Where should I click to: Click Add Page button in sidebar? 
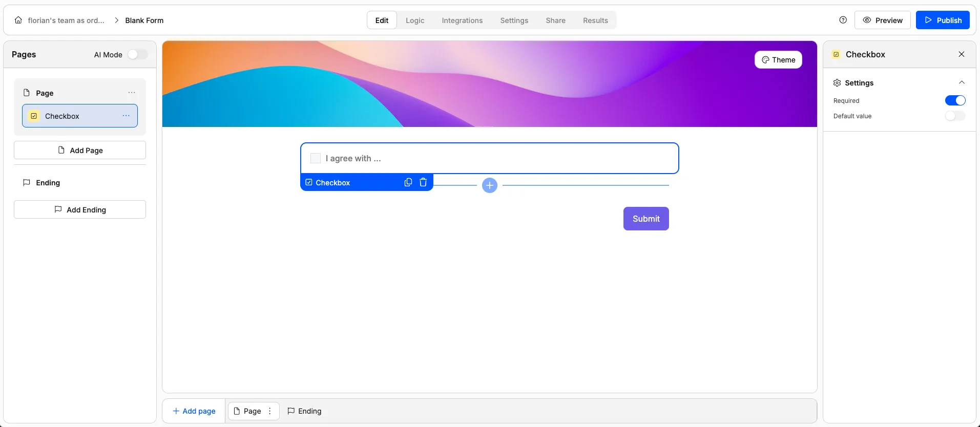pyautogui.click(x=80, y=151)
